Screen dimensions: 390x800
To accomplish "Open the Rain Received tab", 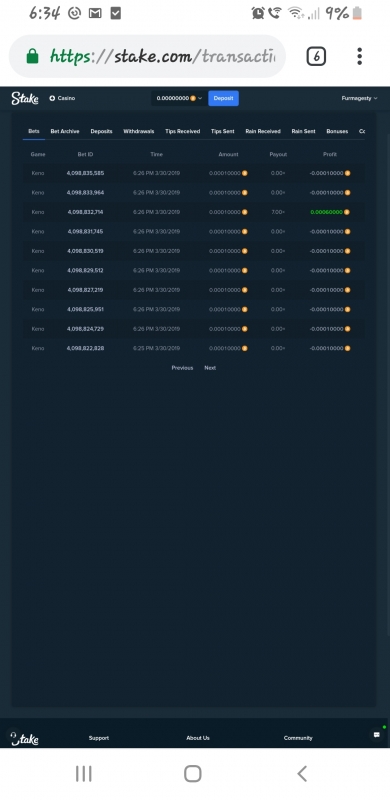I will tap(263, 131).
